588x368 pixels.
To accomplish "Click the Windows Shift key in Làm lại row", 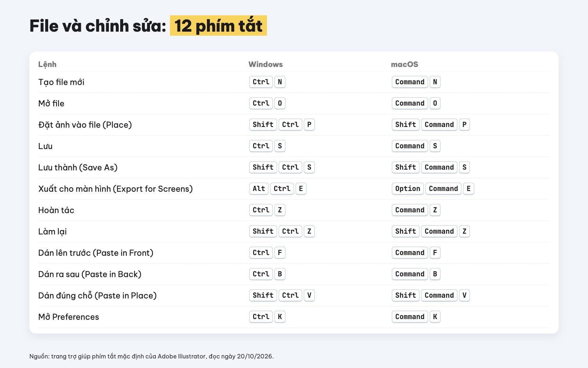I will 263,231.
